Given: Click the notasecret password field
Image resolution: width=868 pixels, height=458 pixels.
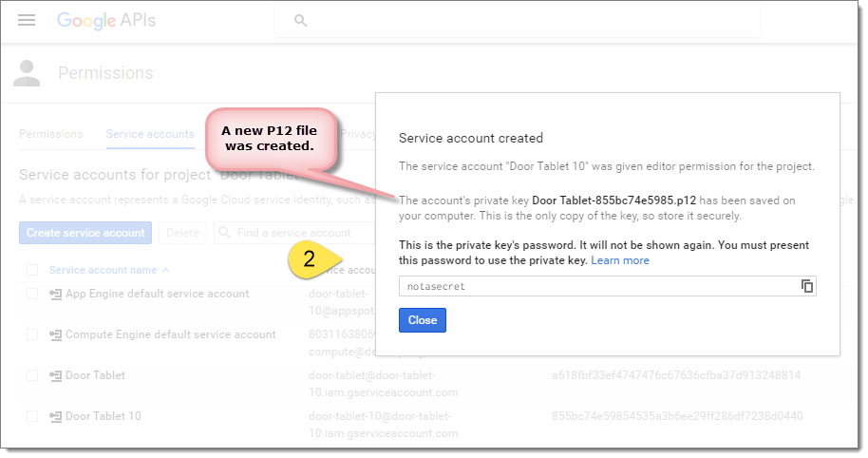Looking at the screenshot, I should pyautogui.click(x=598, y=286).
